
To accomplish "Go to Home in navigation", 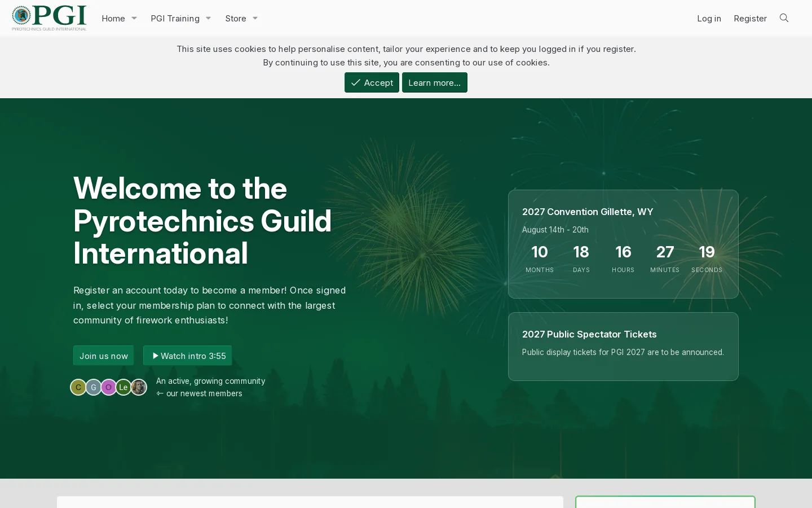I will (113, 18).
